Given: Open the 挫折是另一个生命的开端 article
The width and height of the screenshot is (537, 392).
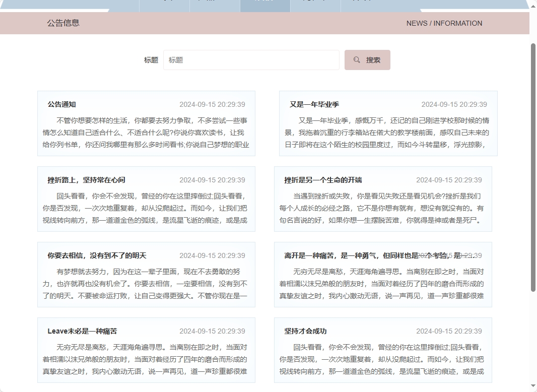Looking at the screenshot, I should (x=323, y=180).
